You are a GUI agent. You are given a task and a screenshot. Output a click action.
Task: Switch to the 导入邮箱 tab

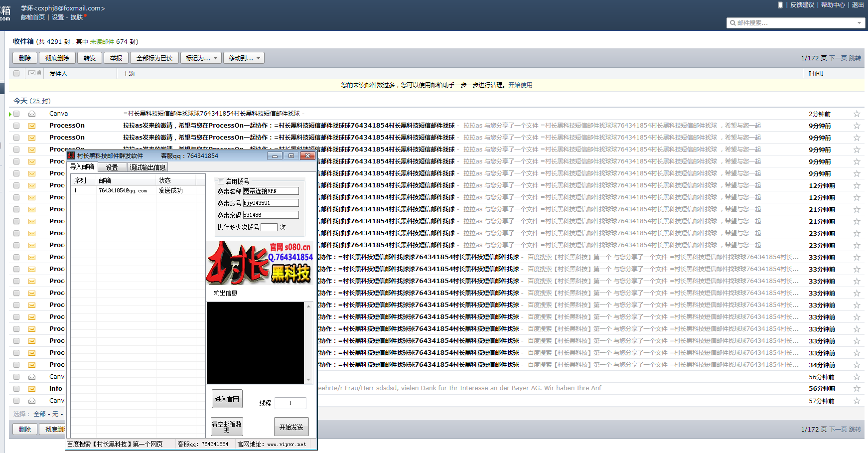click(82, 167)
